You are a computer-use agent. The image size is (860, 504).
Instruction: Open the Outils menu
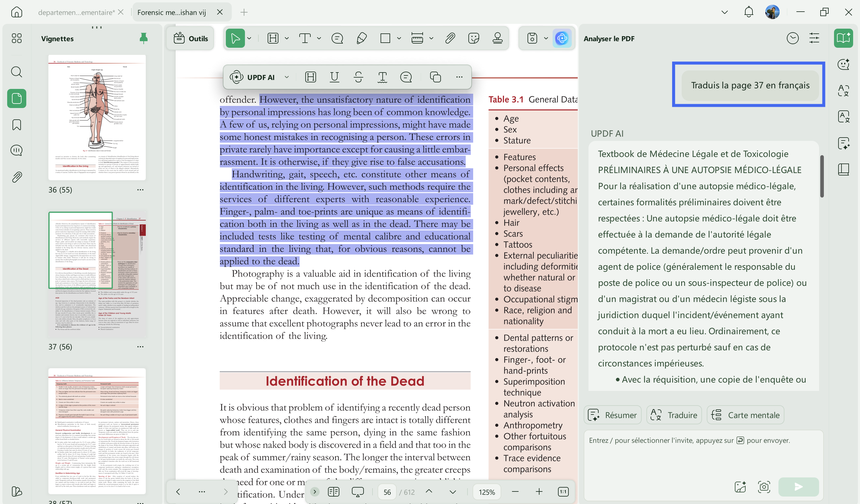coord(191,38)
